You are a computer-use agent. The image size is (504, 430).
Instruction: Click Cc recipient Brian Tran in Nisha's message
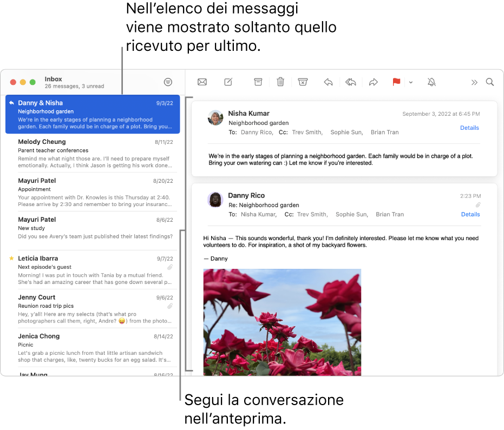click(385, 133)
